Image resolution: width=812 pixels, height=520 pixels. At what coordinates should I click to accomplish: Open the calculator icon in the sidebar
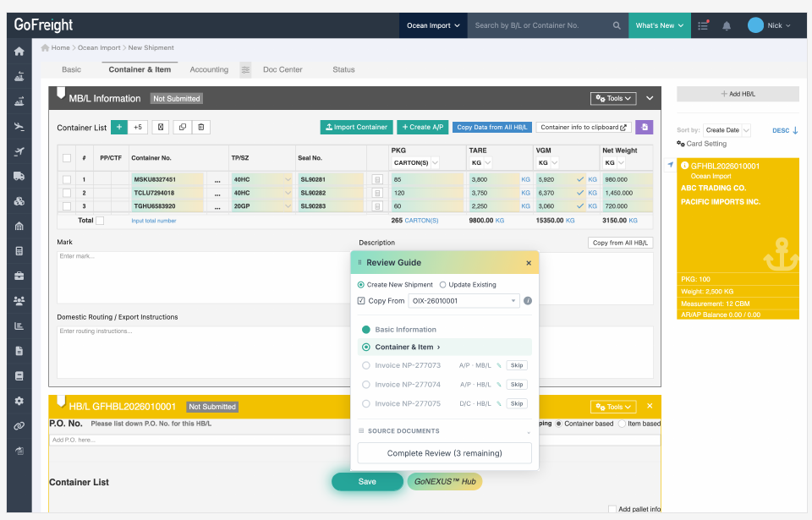click(x=19, y=251)
